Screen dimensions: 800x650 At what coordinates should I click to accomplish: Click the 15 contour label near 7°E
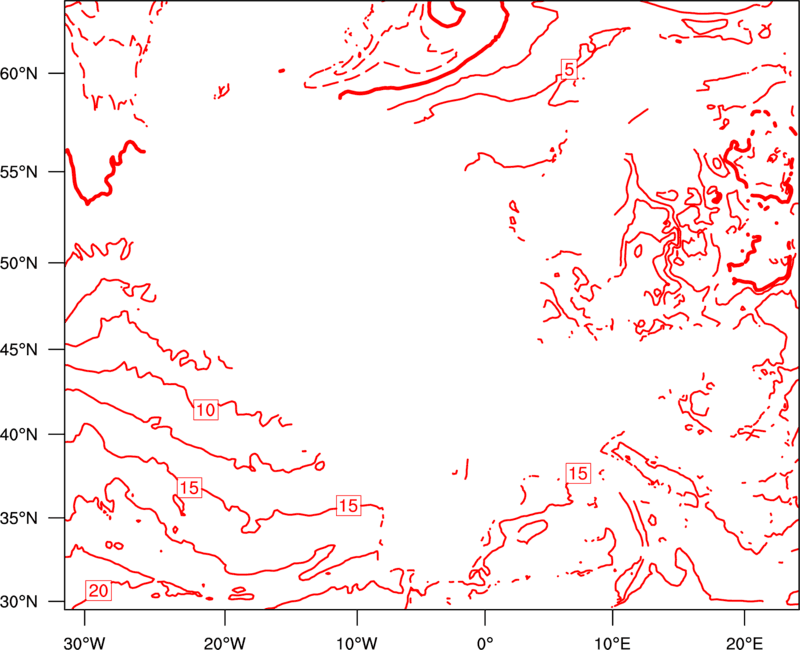(x=578, y=473)
